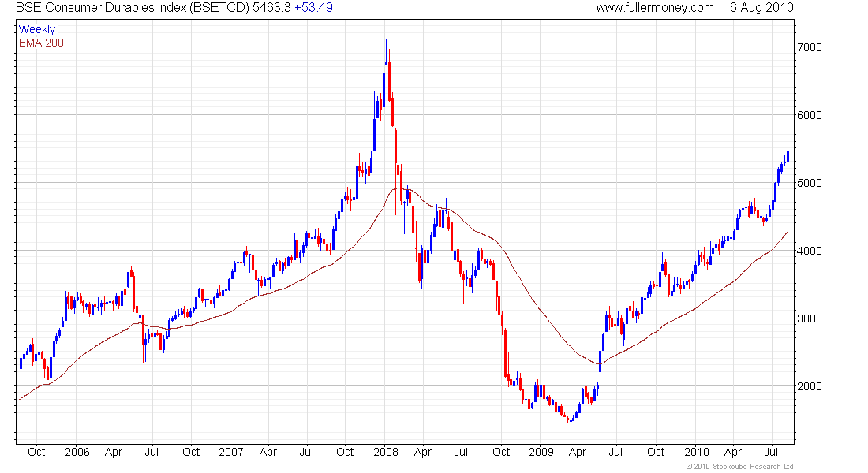Click the January 2008 peak candlestick near 7000
The image size is (868, 473).
387,51
